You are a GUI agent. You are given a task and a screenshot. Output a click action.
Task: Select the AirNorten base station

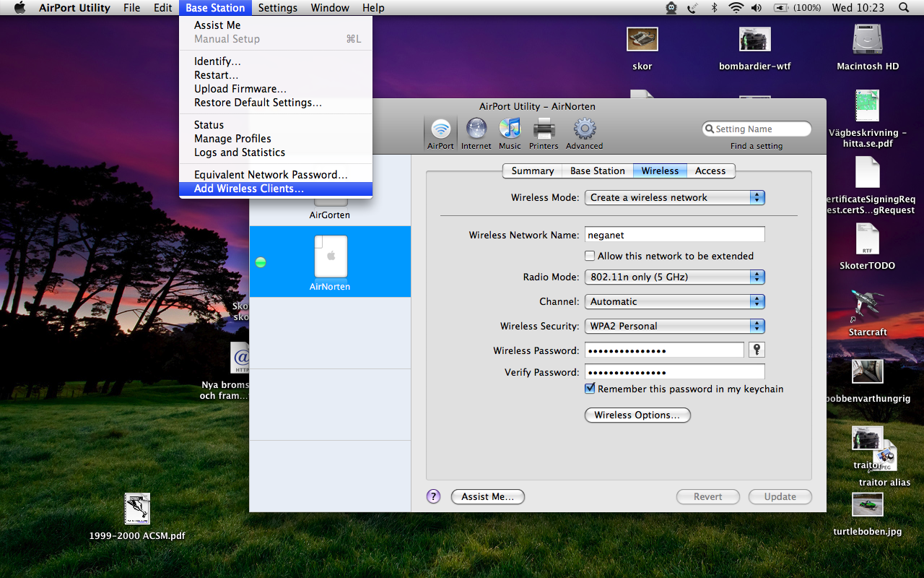(330, 262)
